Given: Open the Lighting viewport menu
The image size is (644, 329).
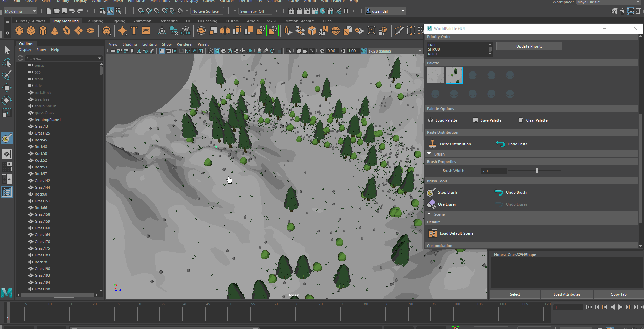Looking at the screenshot, I should (149, 44).
